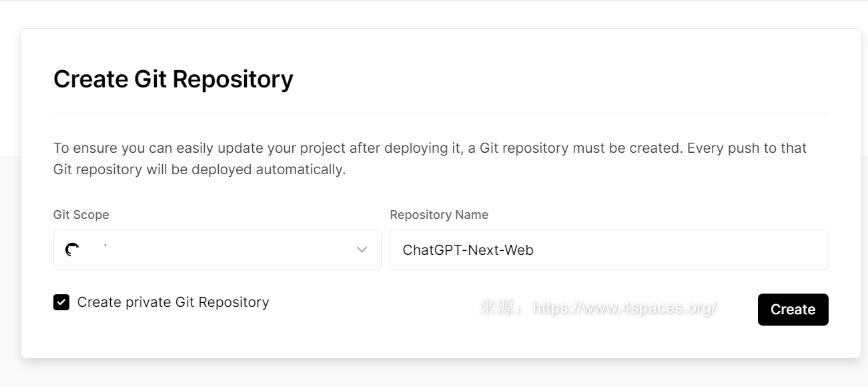The image size is (868, 387).
Task: Click the 'Repository Name' field label
Action: tap(439, 215)
